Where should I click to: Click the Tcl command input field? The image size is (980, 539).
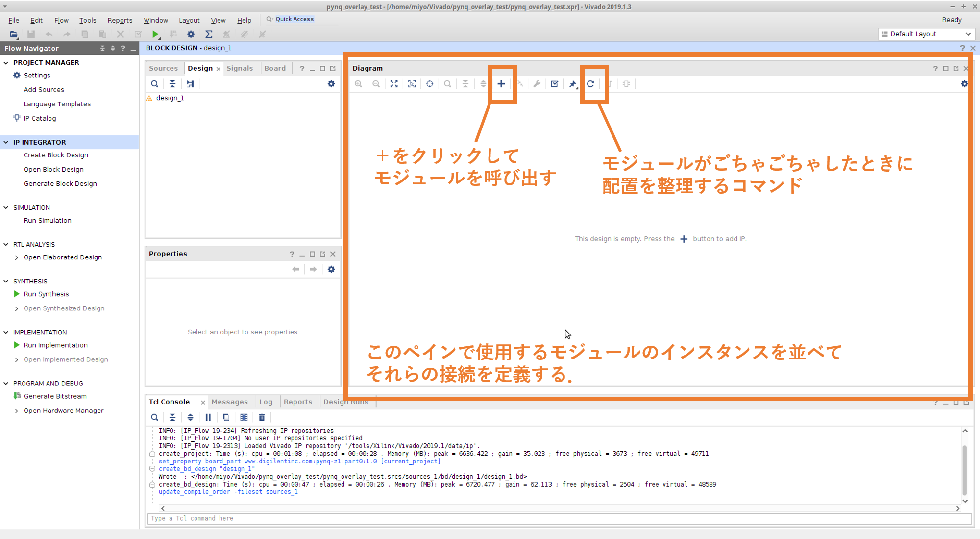559,518
